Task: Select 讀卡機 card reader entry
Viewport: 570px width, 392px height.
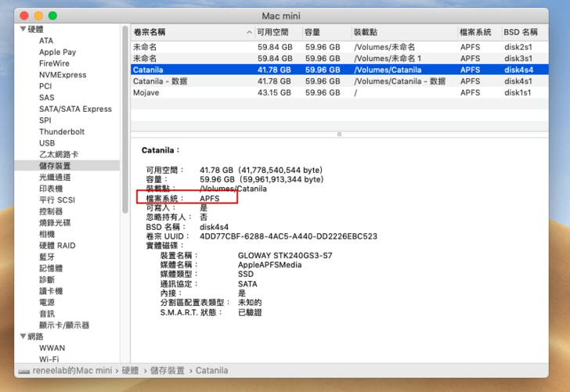Action: pyautogui.click(x=51, y=291)
